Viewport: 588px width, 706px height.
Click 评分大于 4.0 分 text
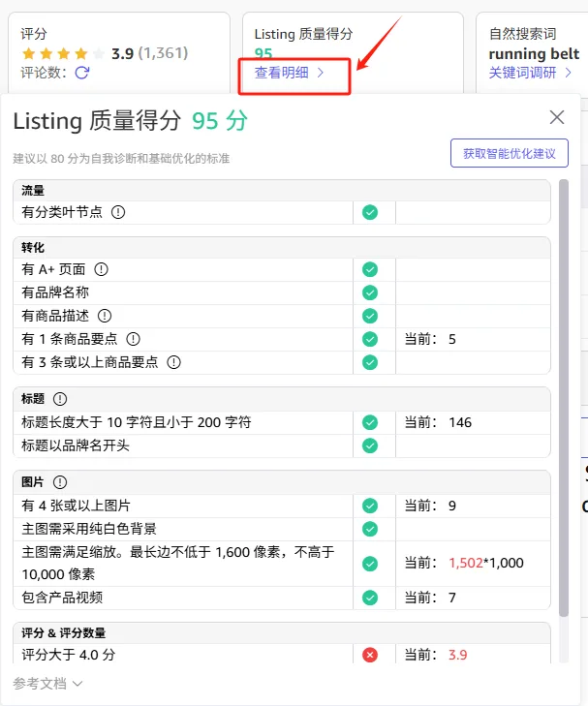click(x=69, y=655)
